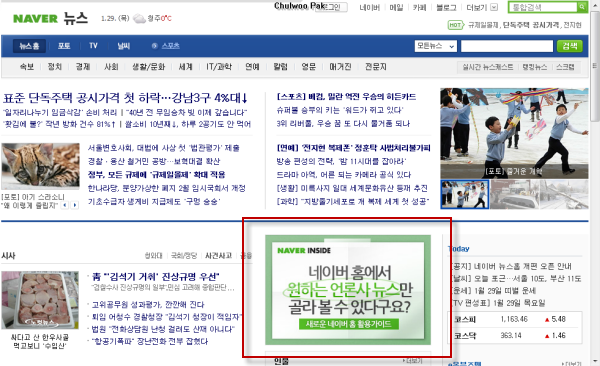Screen dimensions: 600x366
Task: Open hot topic 전지현
Action: click(x=572, y=25)
